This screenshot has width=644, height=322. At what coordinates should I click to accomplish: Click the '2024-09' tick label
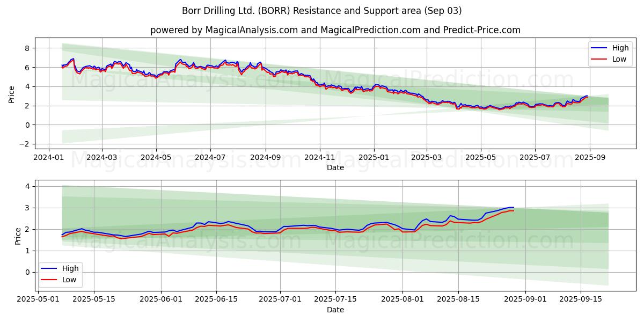(x=265, y=157)
